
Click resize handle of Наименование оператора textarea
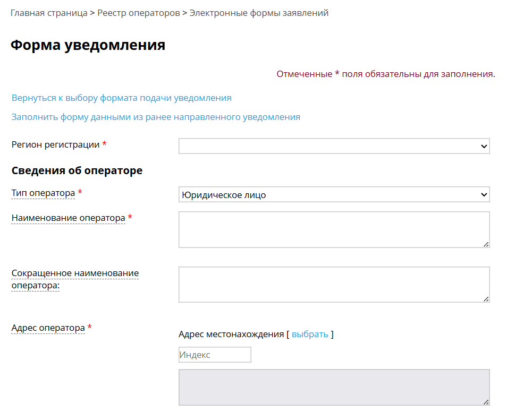coord(486,244)
